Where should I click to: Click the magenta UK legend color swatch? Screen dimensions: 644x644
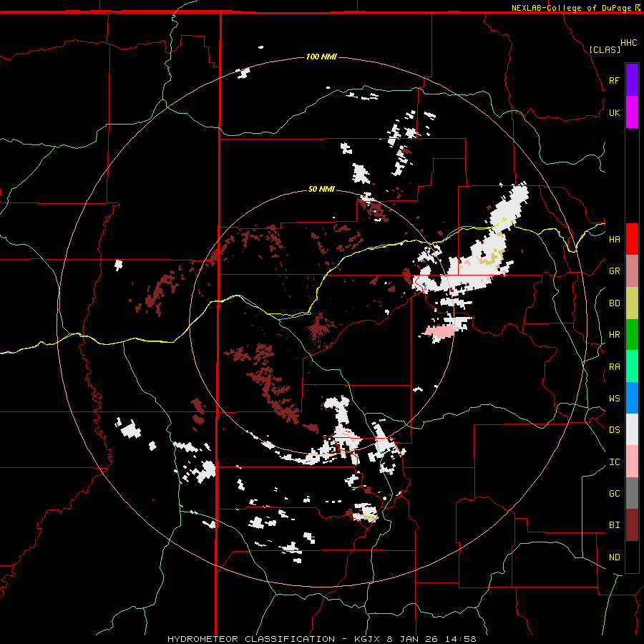[632, 112]
